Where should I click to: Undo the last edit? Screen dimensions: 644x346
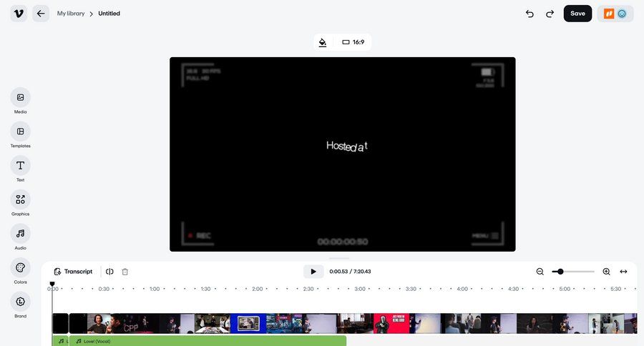[530, 14]
